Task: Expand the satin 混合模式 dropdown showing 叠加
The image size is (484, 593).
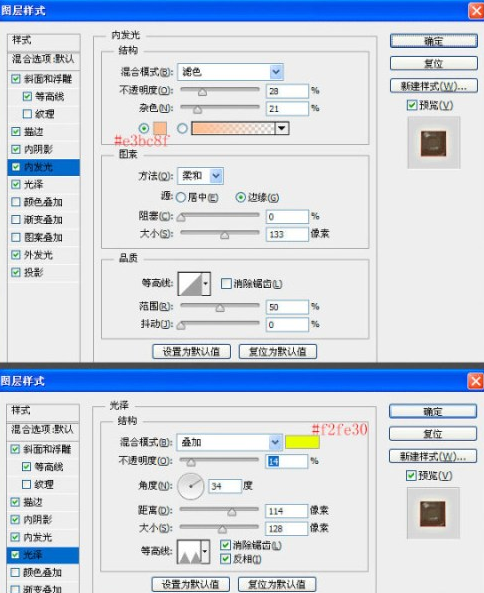Action: click(x=230, y=442)
